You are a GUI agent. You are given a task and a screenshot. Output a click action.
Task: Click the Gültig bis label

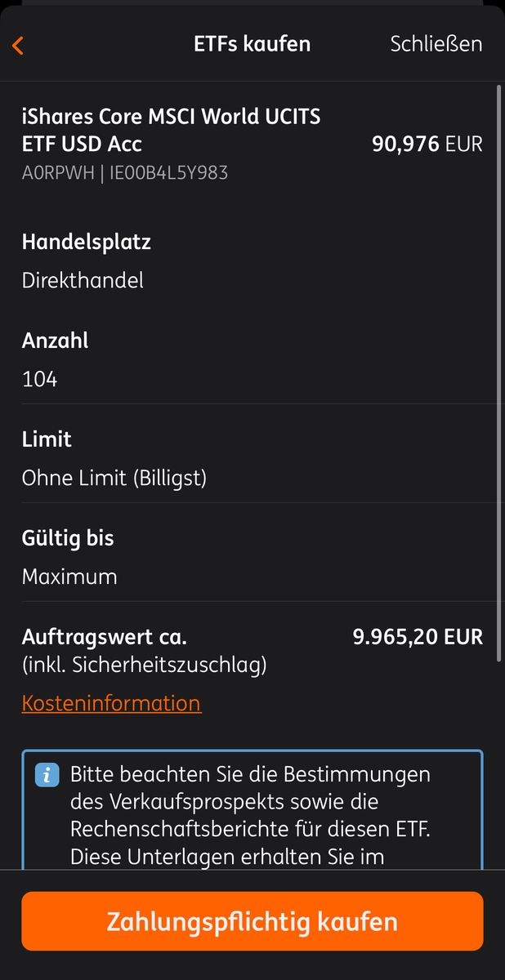(68, 538)
